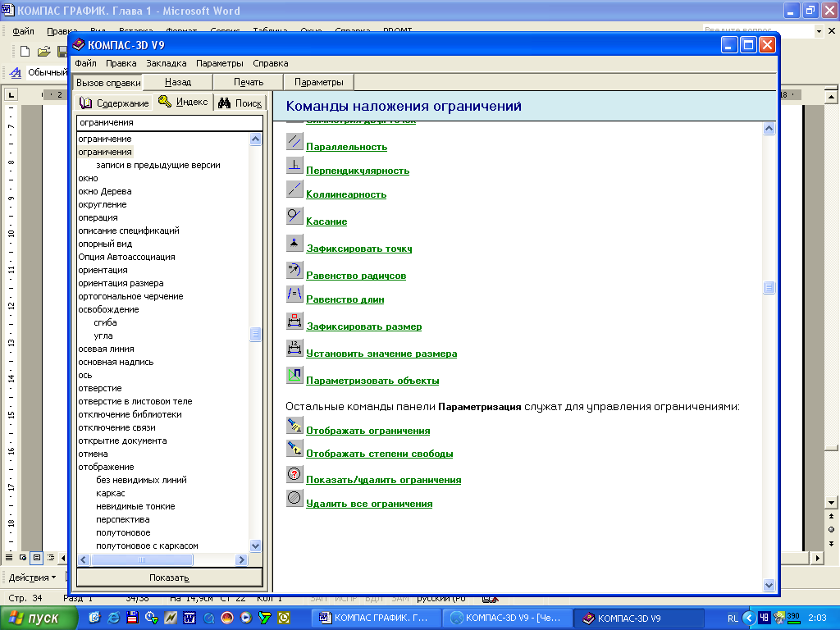Open the Коллинеарность link
The image size is (840, 630).
(346, 194)
